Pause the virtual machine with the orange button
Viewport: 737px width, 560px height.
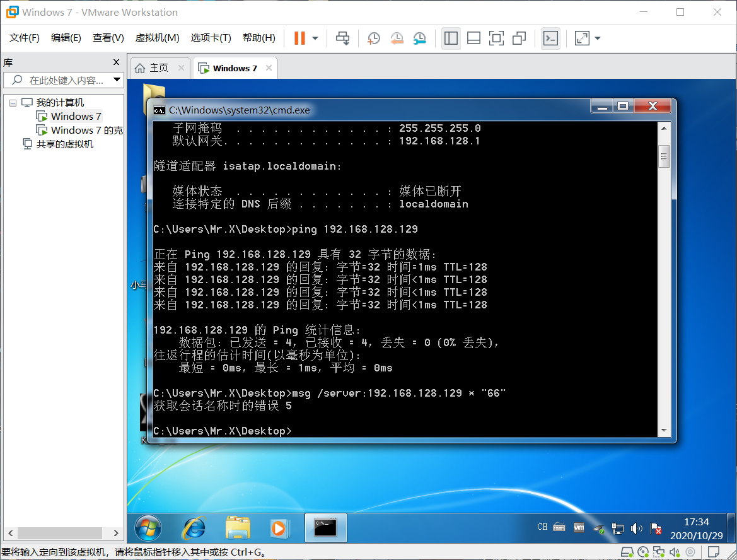[299, 38]
